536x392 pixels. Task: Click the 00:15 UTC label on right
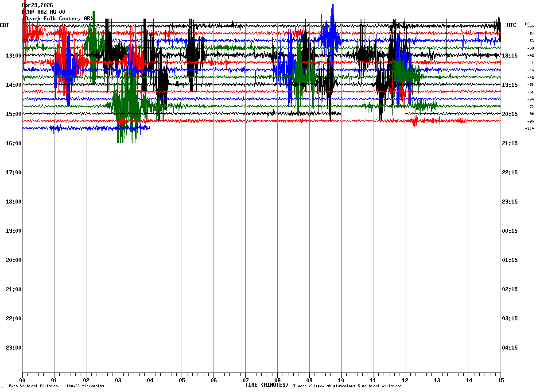[x=510, y=231]
